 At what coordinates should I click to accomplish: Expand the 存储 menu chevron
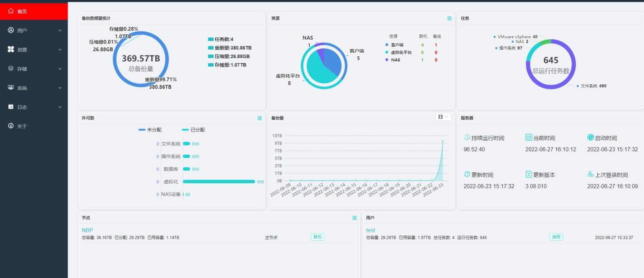(x=60, y=68)
